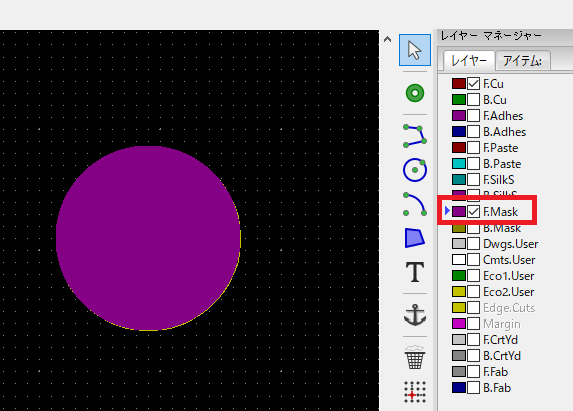Click the scroll up arrow beside canvas
The width and height of the screenshot is (573, 411).
point(388,39)
